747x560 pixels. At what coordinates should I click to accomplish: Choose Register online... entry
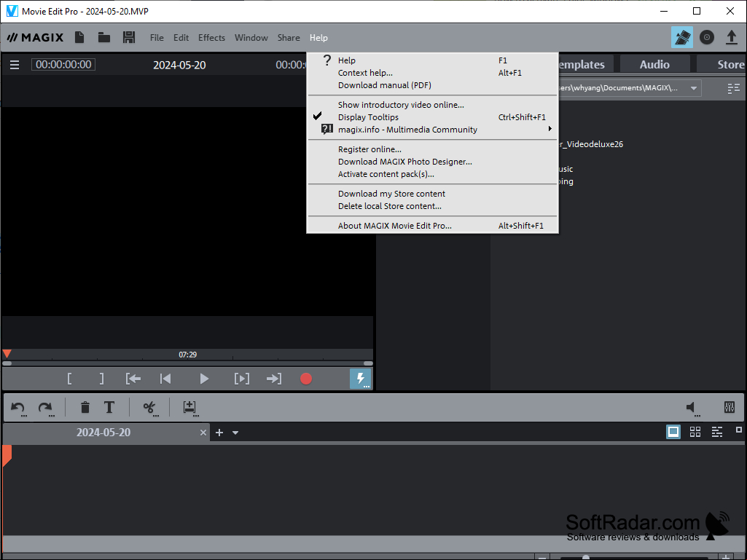pos(433,149)
